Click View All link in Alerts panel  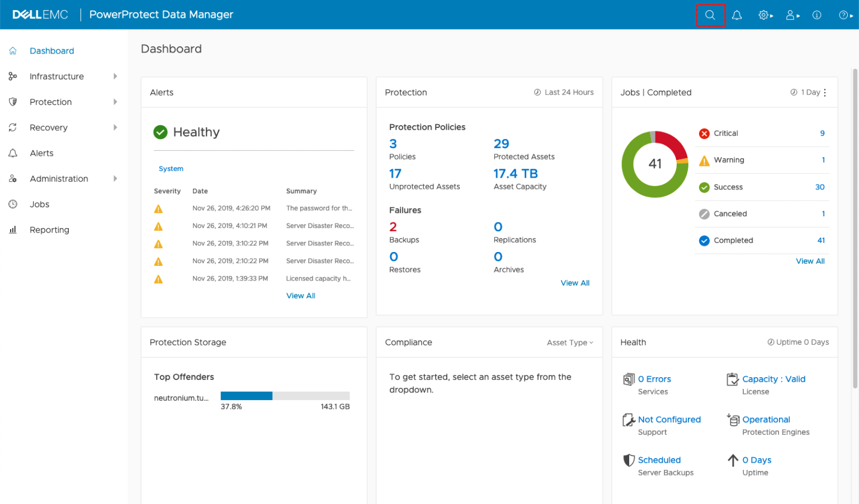[x=300, y=296]
